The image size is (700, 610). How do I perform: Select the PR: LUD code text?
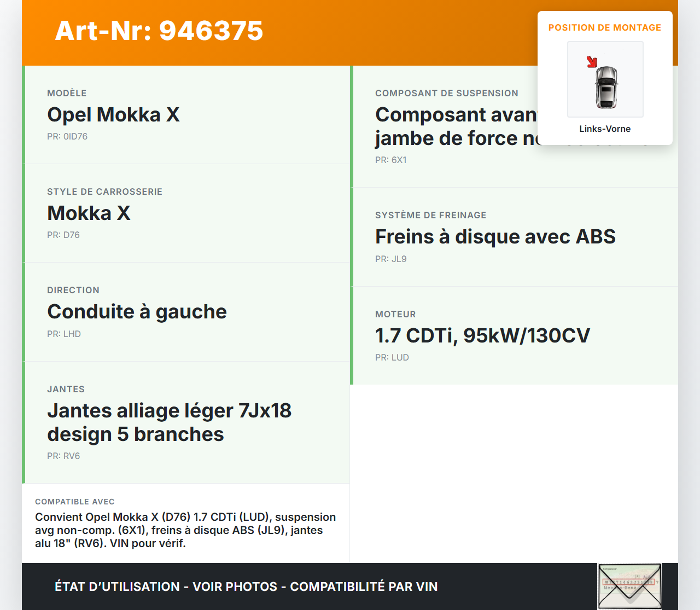tap(392, 357)
